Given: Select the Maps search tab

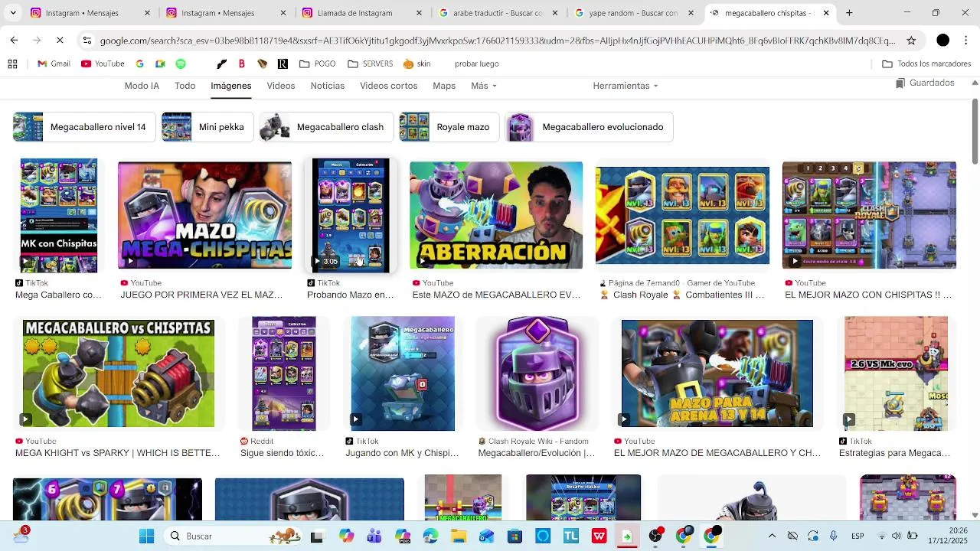Looking at the screenshot, I should click(x=444, y=86).
